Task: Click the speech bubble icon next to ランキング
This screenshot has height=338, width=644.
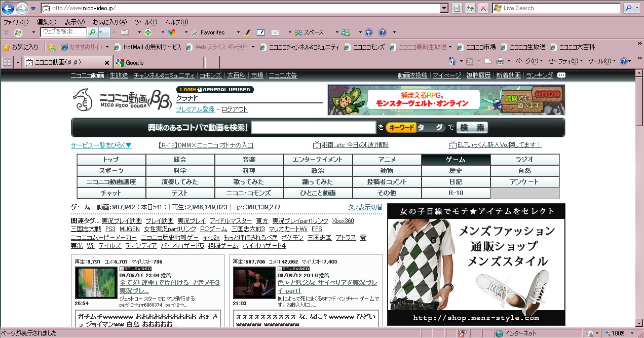Action: (x=561, y=76)
